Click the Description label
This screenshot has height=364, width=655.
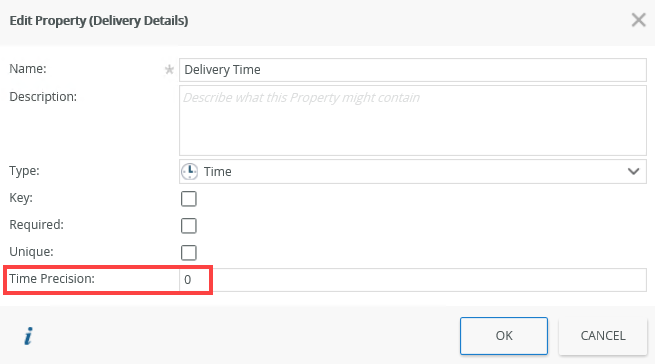43,97
